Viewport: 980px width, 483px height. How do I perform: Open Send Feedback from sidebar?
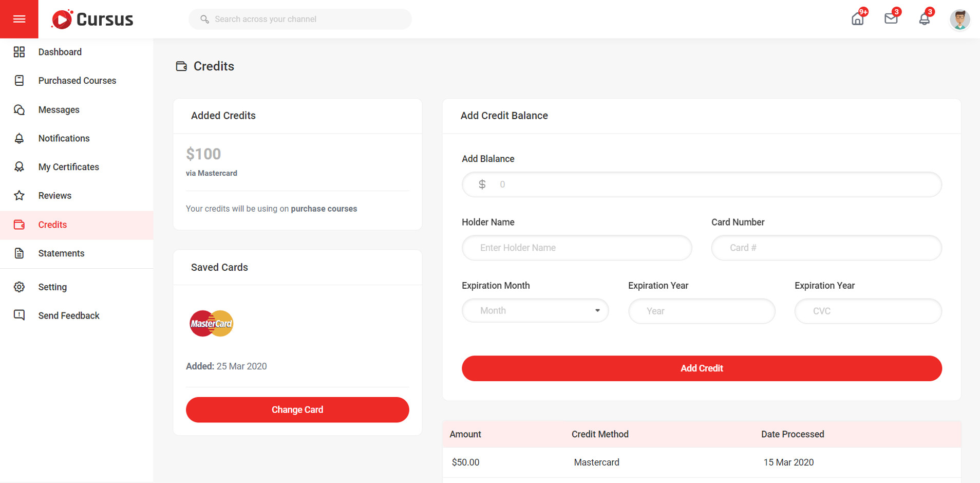pyautogui.click(x=69, y=315)
